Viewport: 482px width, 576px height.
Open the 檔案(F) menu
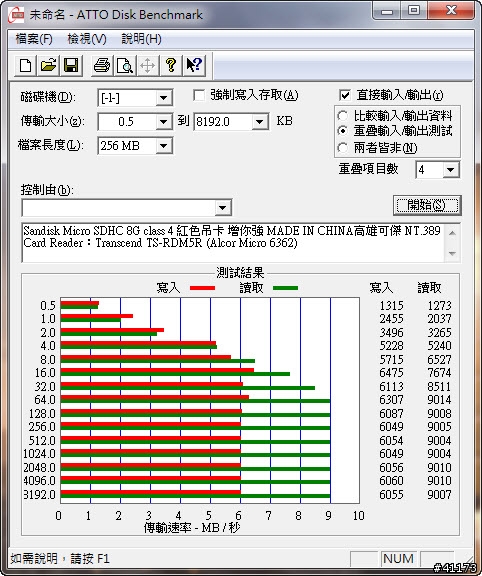(34, 39)
